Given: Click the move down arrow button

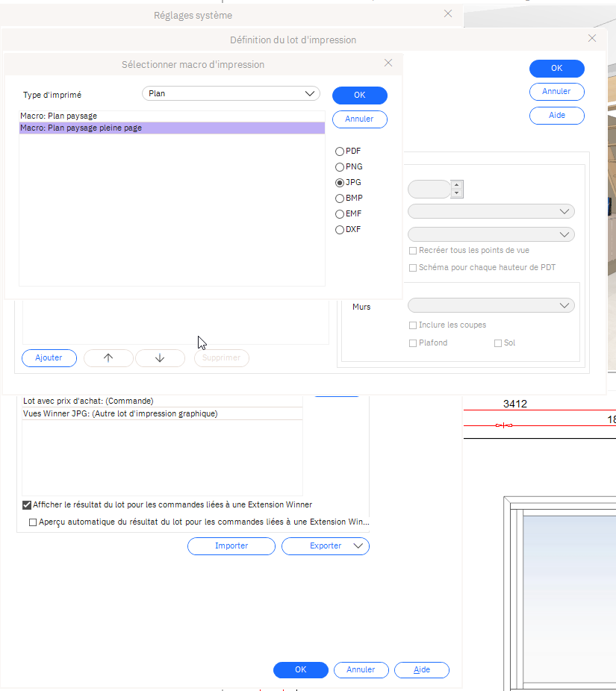Looking at the screenshot, I should point(160,358).
